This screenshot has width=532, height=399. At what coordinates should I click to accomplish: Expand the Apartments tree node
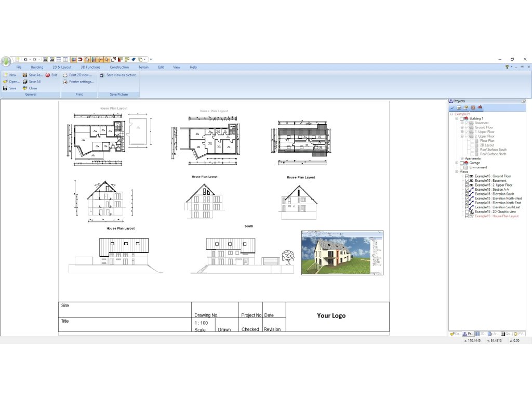[x=462, y=158]
